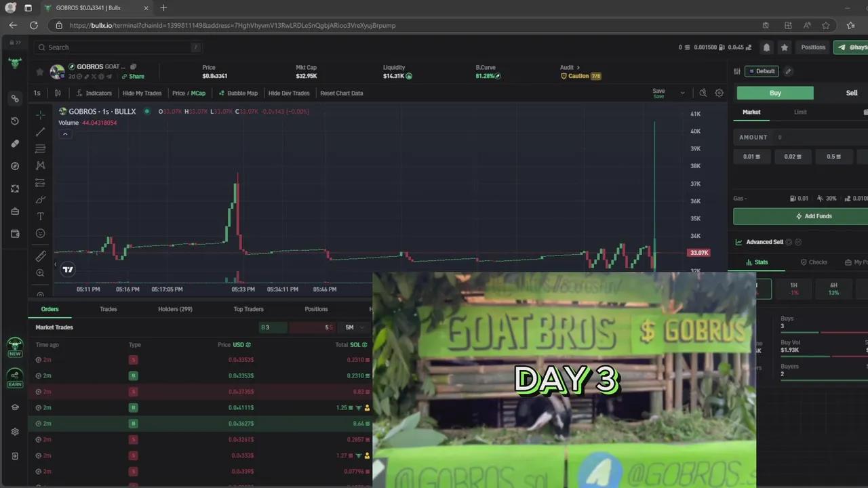Image resolution: width=868 pixels, height=488 pixels.
Task: Click the candlestick chart style icon
Action: 58,93
